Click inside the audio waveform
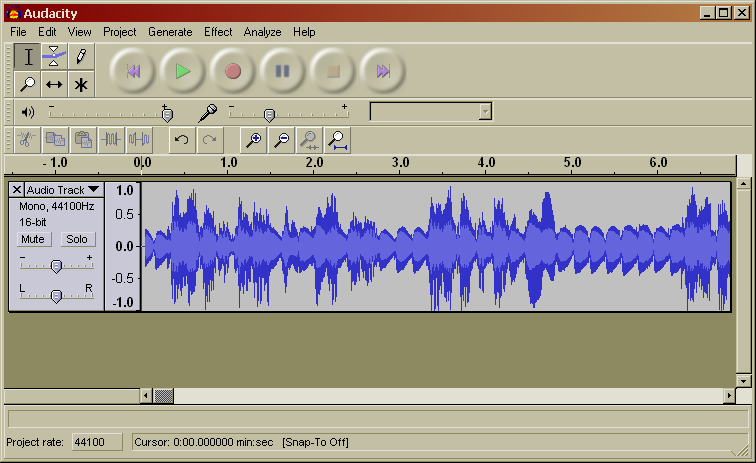Screen dimensions: 756x463 point(436,246)
